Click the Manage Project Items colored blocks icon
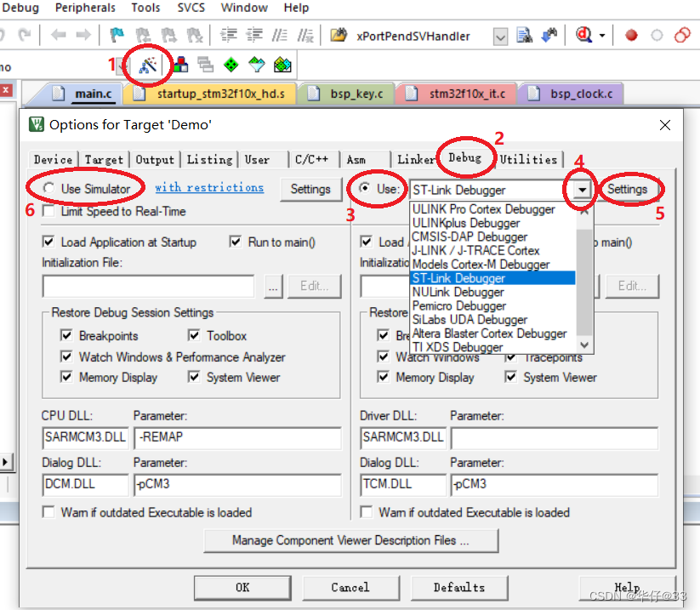 [180, 65]
